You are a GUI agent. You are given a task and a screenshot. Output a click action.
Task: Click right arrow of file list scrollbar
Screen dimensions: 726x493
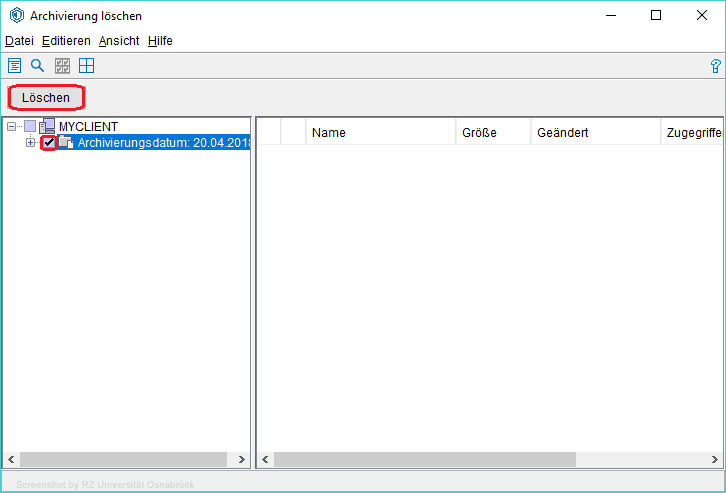point(713,460)
